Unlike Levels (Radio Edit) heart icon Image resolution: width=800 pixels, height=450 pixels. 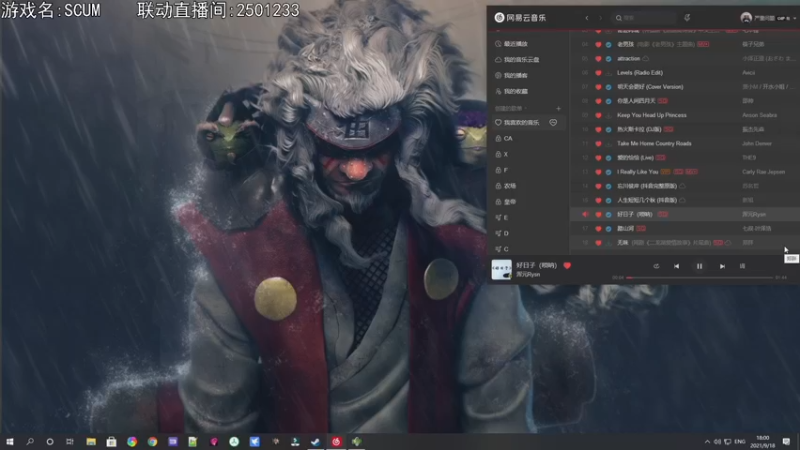(598, 73)
